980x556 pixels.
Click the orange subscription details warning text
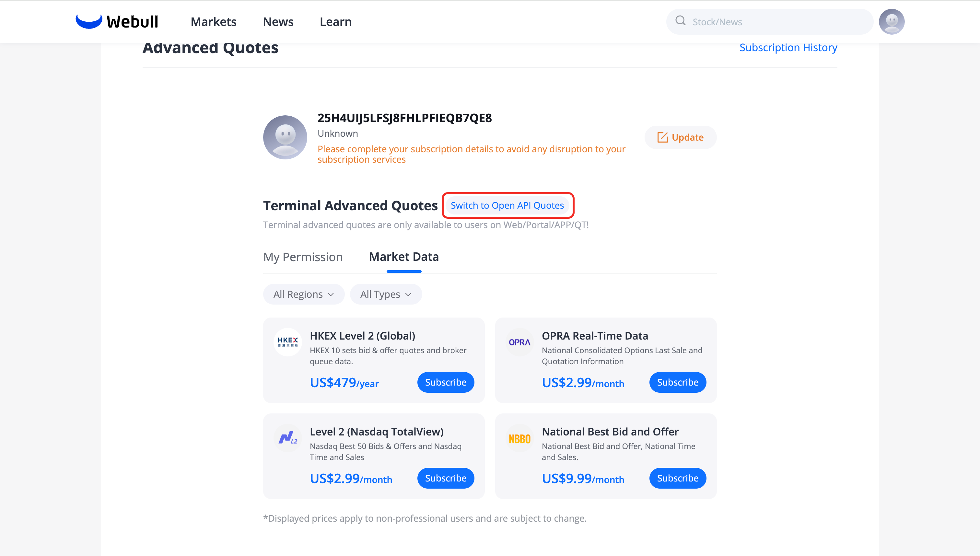coord(471,154)
